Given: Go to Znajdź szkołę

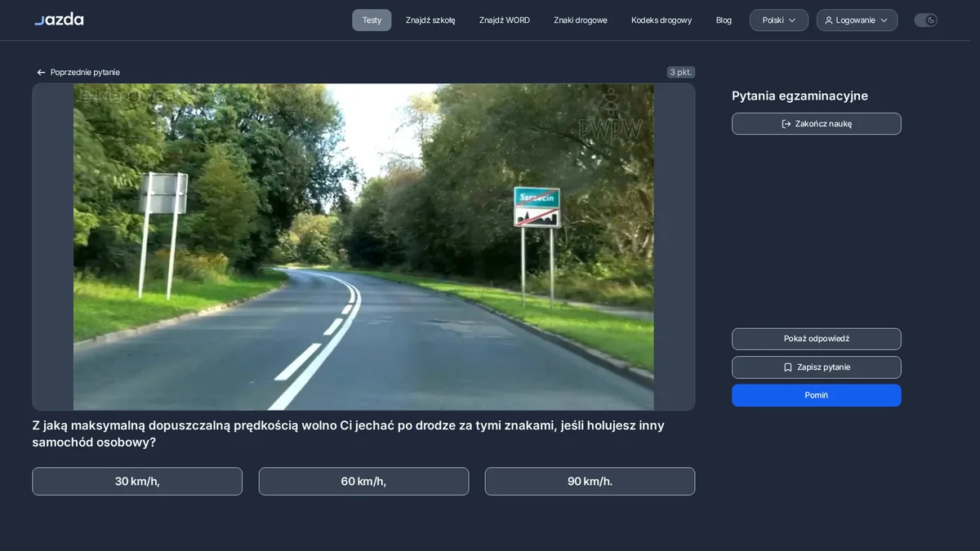Looking at the screenshot, I should click(430, 20).
